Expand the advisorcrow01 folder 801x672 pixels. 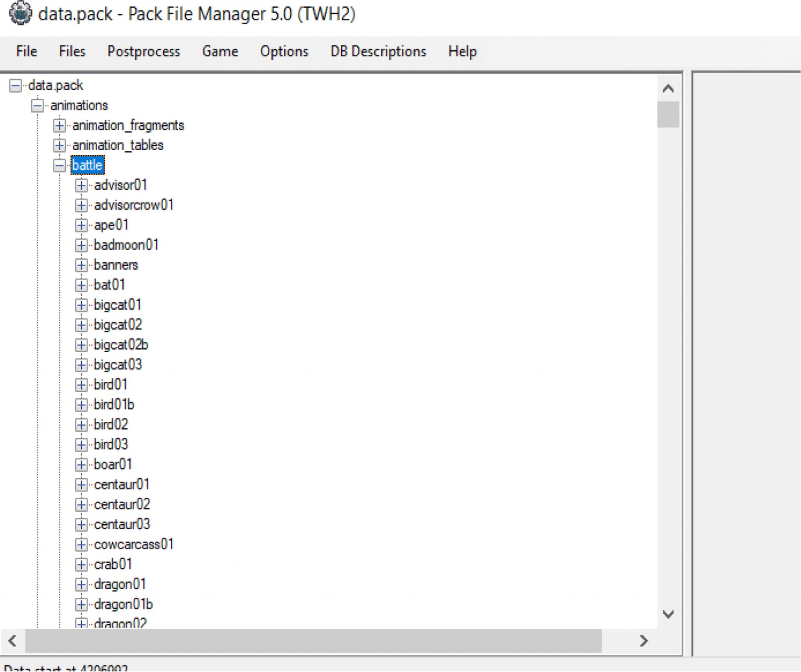81,205
